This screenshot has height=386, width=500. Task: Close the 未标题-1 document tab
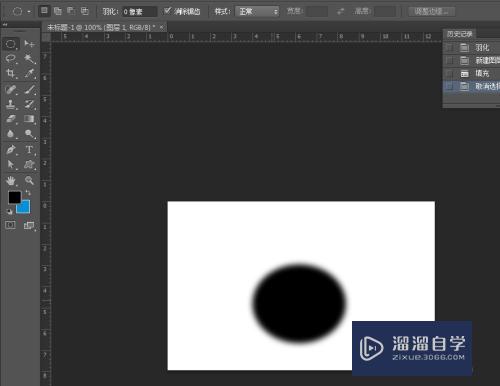[x=162, y=27]
